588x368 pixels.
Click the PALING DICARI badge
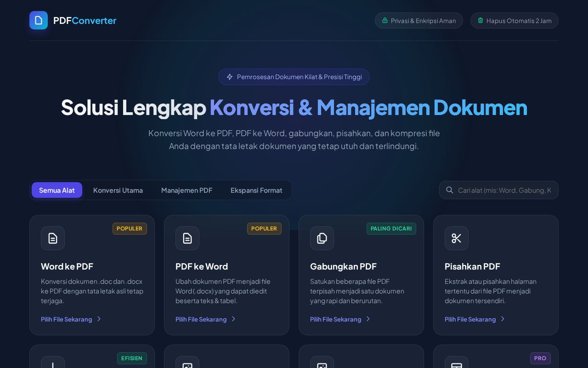[x=391, y=229]
